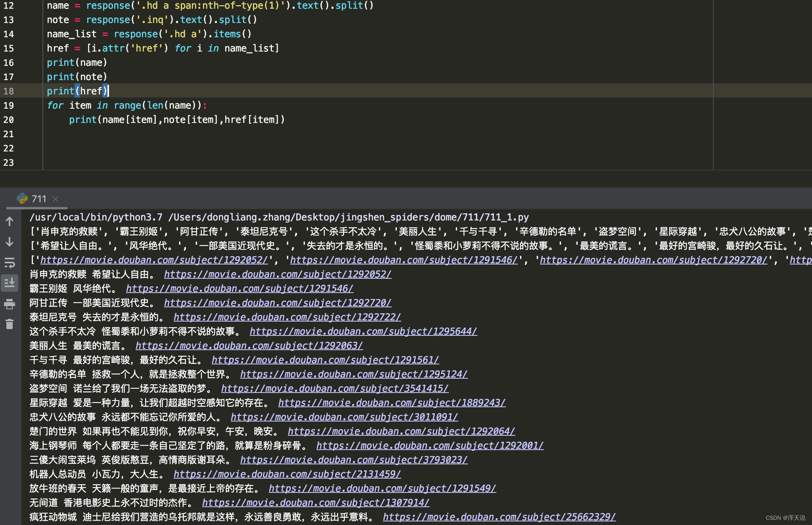Open link subject/1292064 in 楚门的世界 row
Viewport: 812px width, 525px height.
(401, 431)
